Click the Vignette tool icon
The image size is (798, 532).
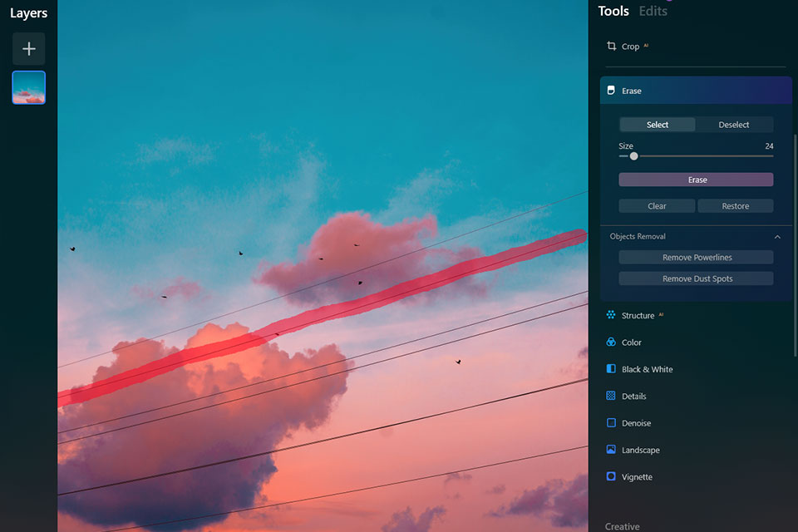click(611, 476)
